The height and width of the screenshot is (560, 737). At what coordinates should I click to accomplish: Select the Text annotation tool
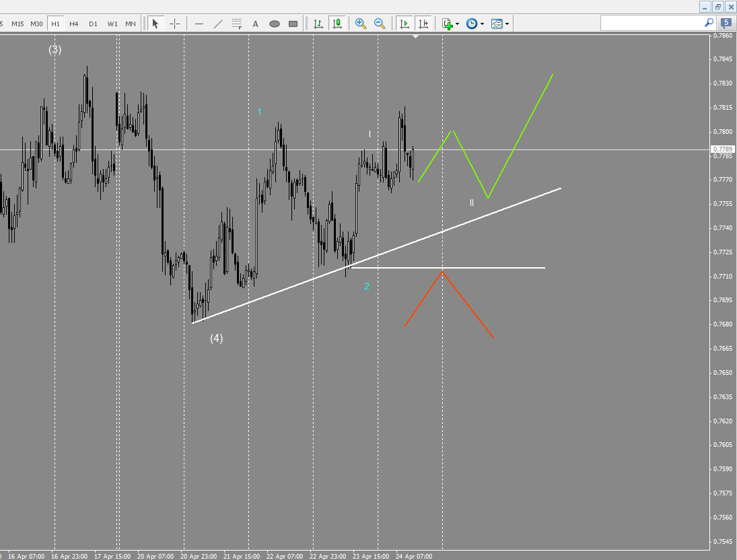pos(255,24)
